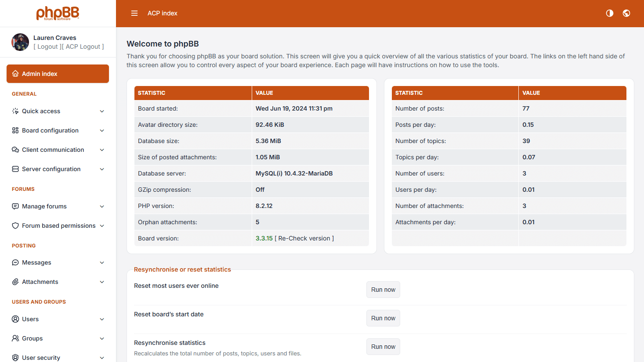The width and height of the screenshot is (644, 362).
Task: Click the Server configuration icon
Action: pos(15,169)
